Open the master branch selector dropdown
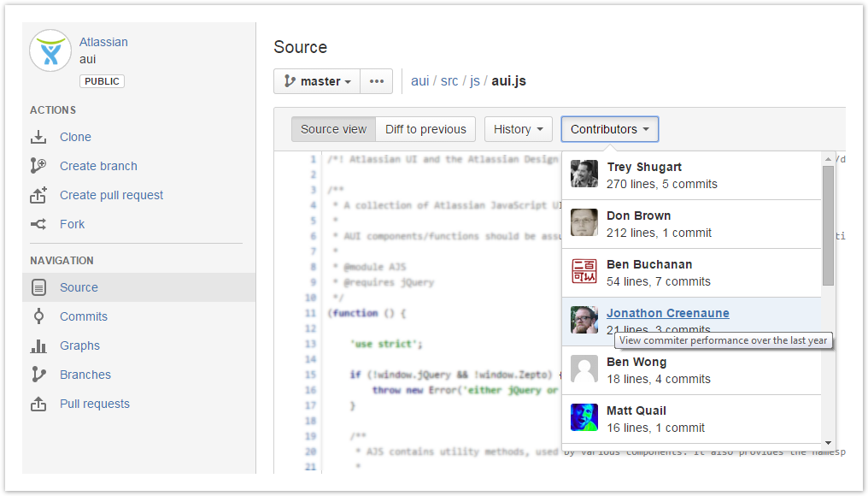The image size is (868, 496). pos(317,81)
